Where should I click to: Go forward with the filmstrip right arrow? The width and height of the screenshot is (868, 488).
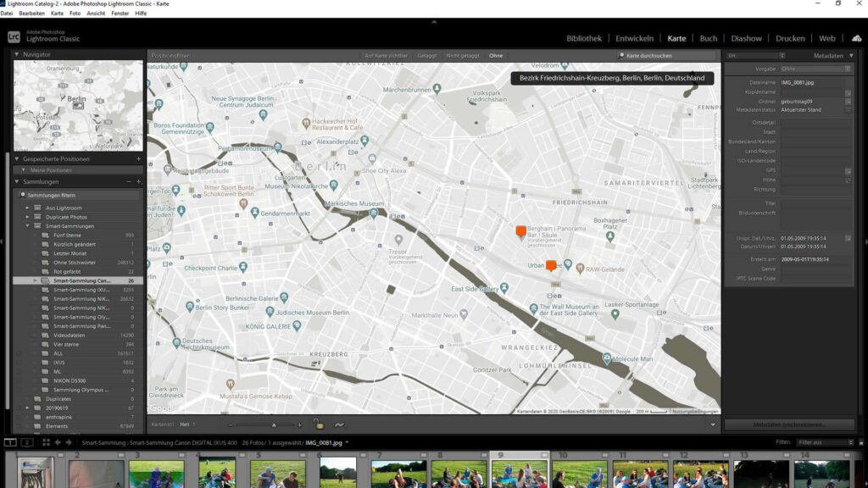point(69,442)
